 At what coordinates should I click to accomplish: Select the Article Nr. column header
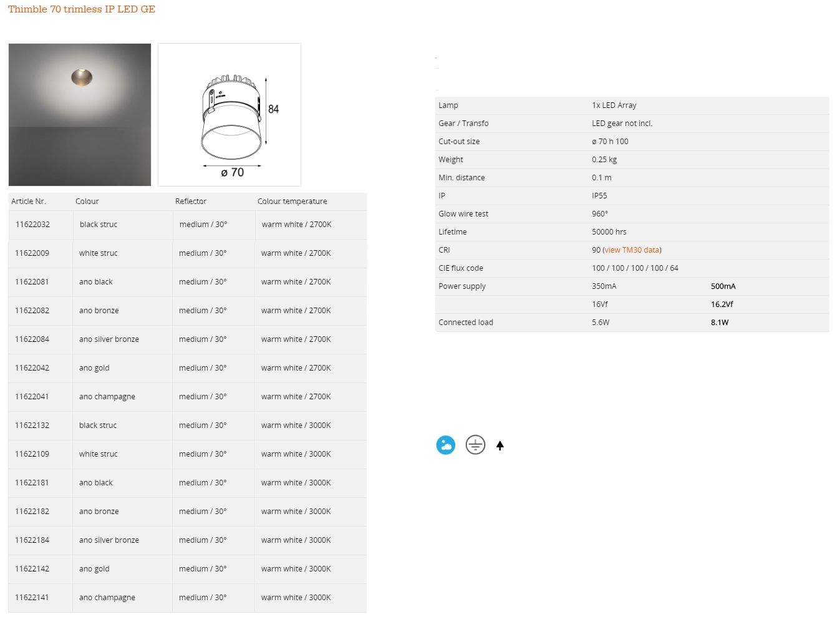29,201
